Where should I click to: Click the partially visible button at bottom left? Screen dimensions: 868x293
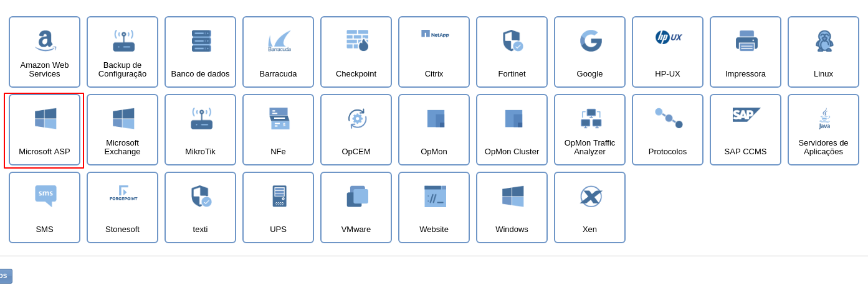pyautogui.click(x=5, y=276)
